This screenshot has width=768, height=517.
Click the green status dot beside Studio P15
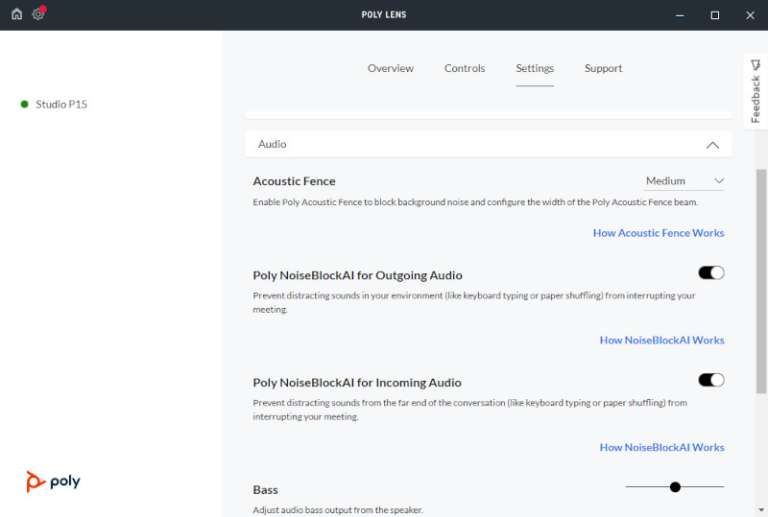[24, 104]
